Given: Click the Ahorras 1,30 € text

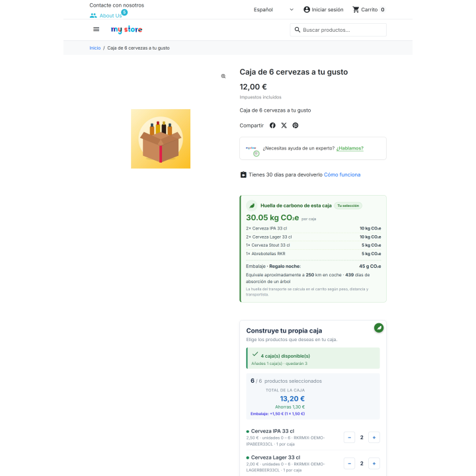Looking at the screenshot, I should pyautogui.click(x=290, y=407).
